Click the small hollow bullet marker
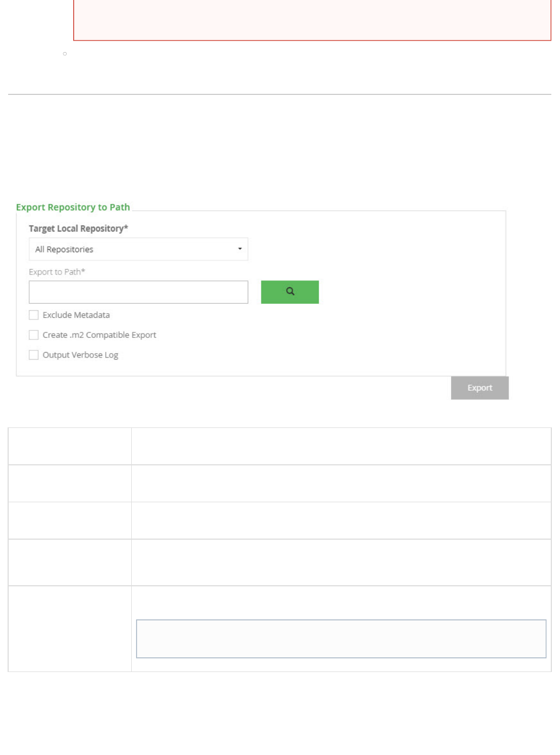Viewport: 560px width, 755px height. point(65,54)
